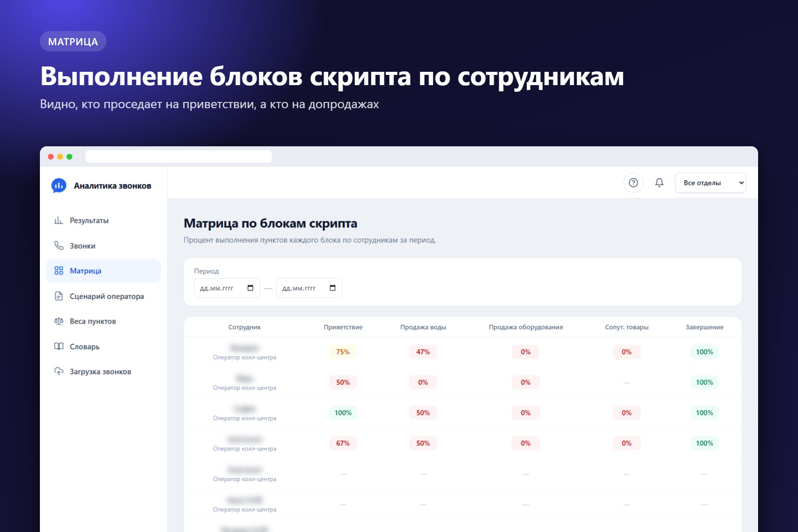This screenshot has width=798, height=532.
Task: Open calendar picker on start date field
Action: (250, 288)
